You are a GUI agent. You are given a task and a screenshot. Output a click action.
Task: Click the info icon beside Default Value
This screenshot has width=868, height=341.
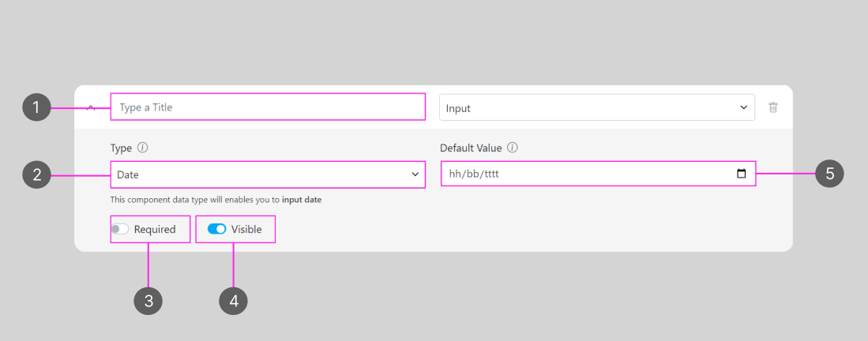tap(513, 148)
